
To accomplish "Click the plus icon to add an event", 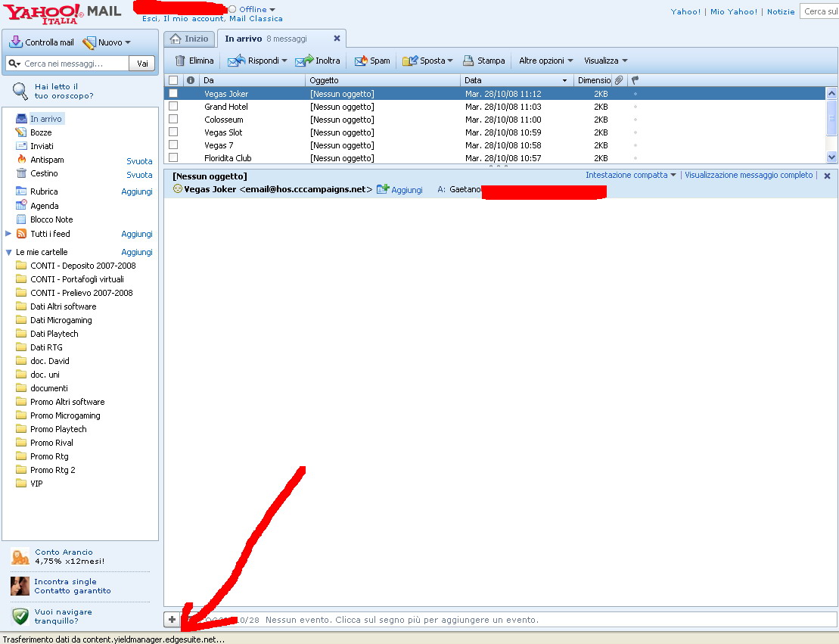I will 172,619.
